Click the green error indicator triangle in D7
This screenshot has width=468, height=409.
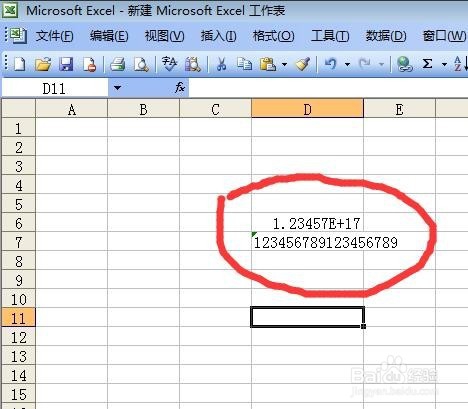pos(254,234)
